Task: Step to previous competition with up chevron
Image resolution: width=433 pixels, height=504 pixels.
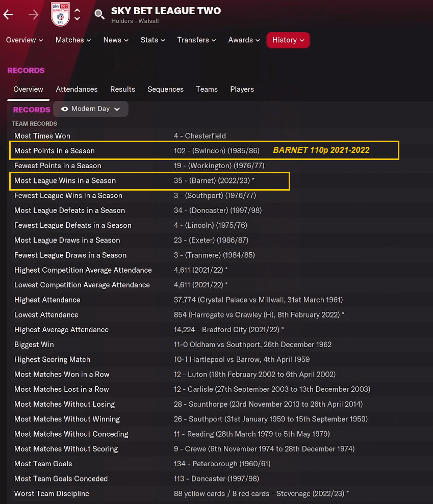Action: coord(77,10)
